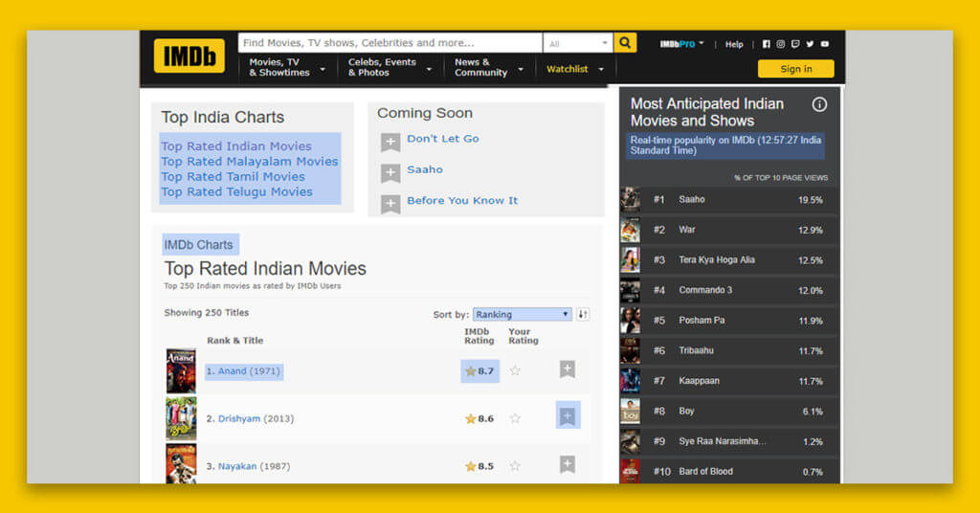Select #5 Posham Pa entry
Image resolution: width=980 pixels, height=513 pixels.
coord(729,321)
